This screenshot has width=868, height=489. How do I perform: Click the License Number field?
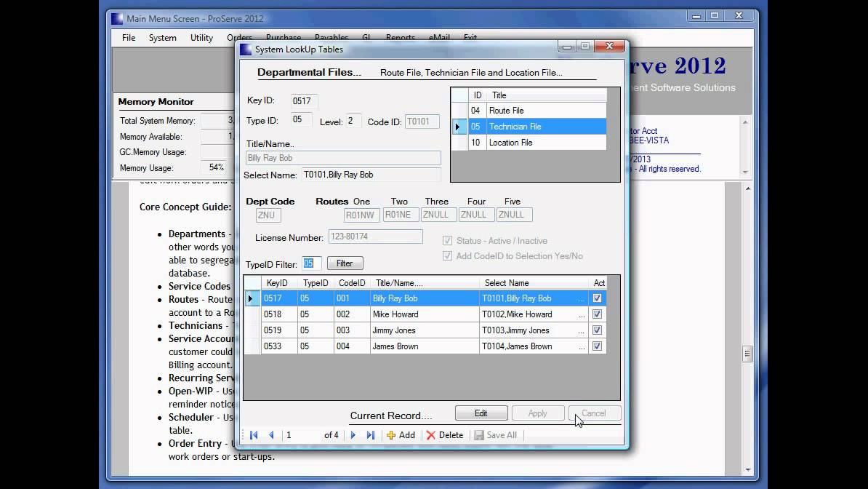(x=375, y=236)
